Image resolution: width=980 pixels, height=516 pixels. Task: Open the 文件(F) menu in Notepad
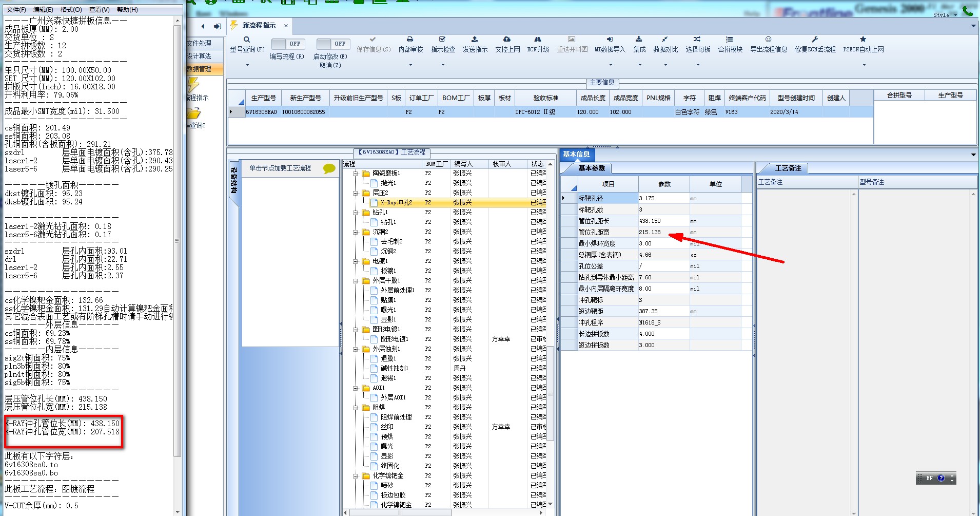tap(16, 10)
